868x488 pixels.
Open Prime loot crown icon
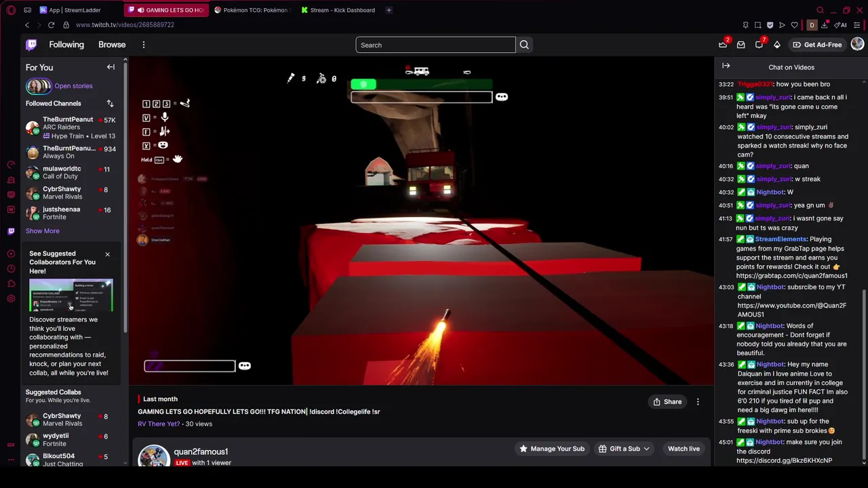(723, 45)
